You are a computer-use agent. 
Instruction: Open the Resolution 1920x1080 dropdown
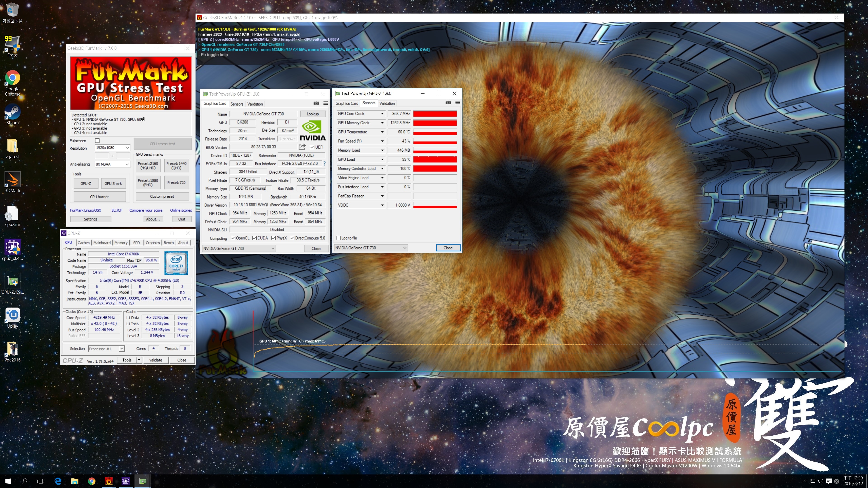113,148
